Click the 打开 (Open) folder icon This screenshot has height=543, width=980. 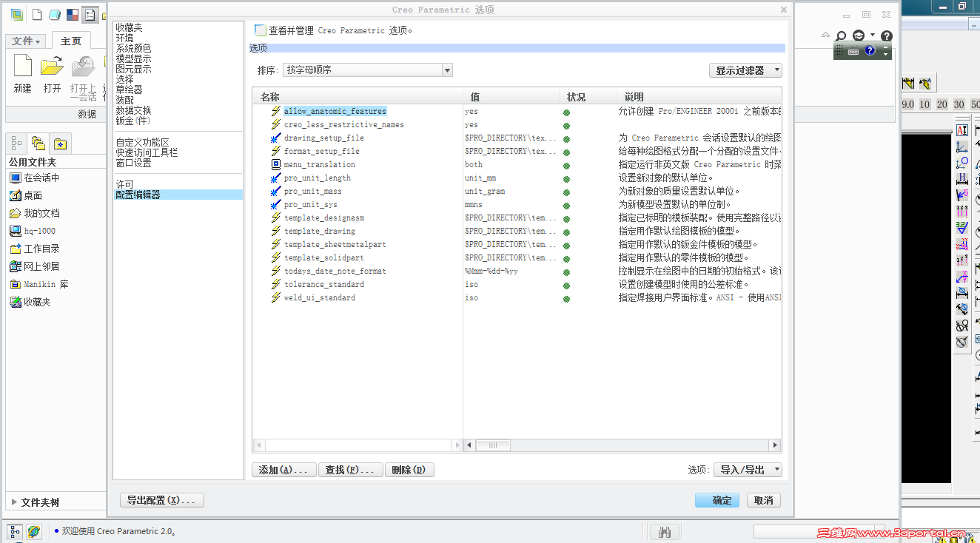click(x=52, y=66)
